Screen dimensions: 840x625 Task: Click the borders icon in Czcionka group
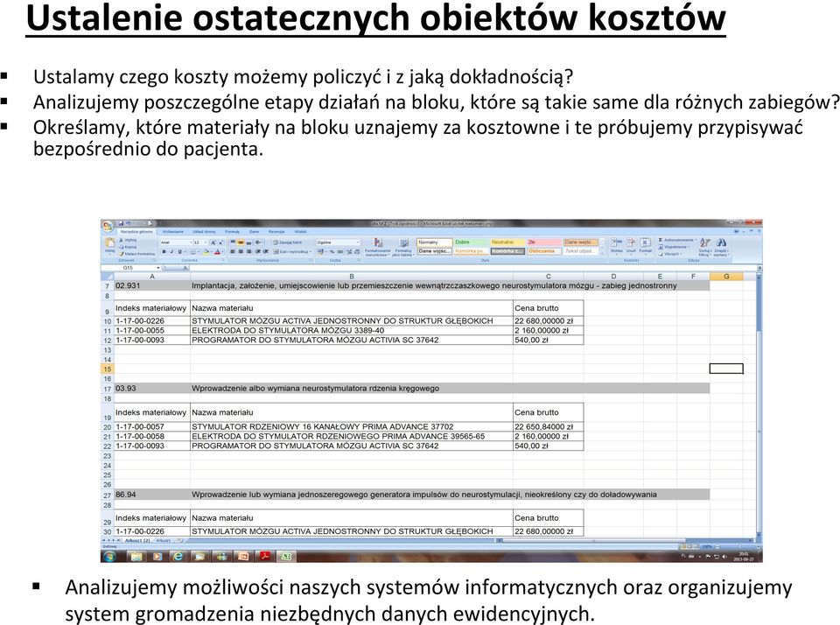(192, 251)
